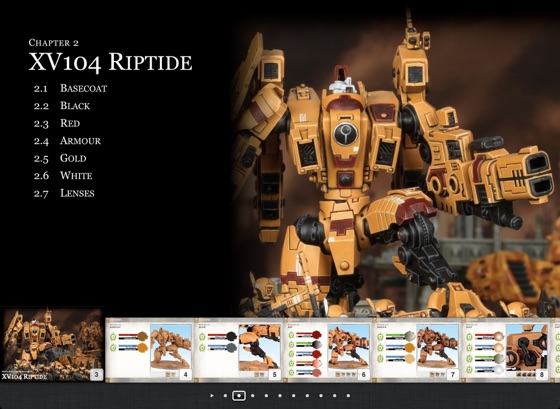560x409 pixels.
Task: Open the XV104 Riptide cover thumbnail (page 3)
Action: 52,345
